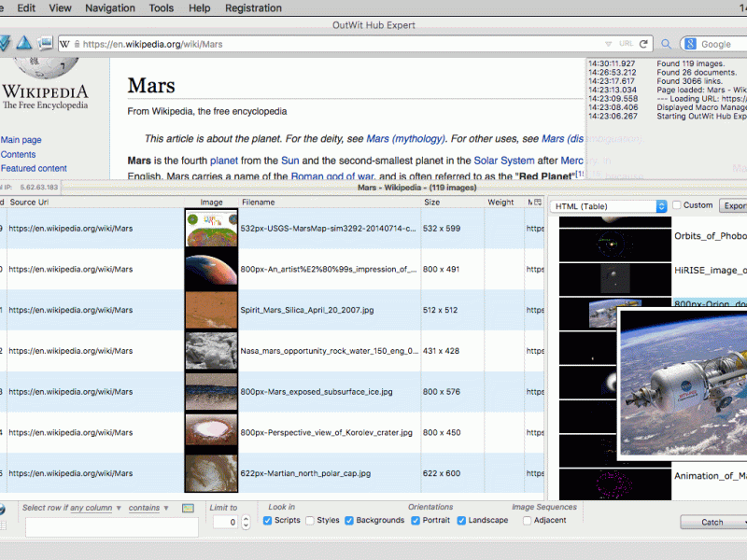Image resolution: width=747 pixels, height=560 pixels.
Task: Click the Limit to number field
Action: click(x=226, y=522)
